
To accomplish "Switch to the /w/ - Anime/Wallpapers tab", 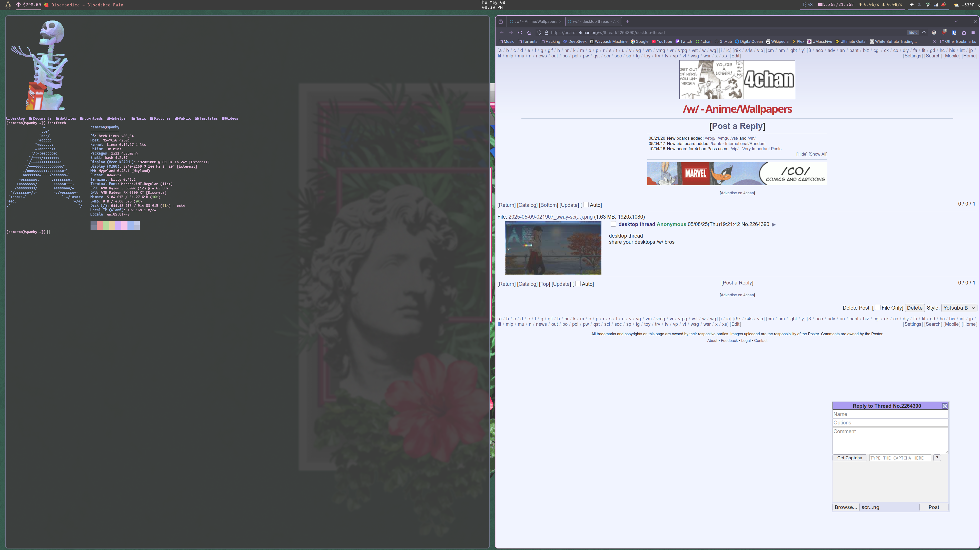I will pyautogui.click(x=535, y=22).
